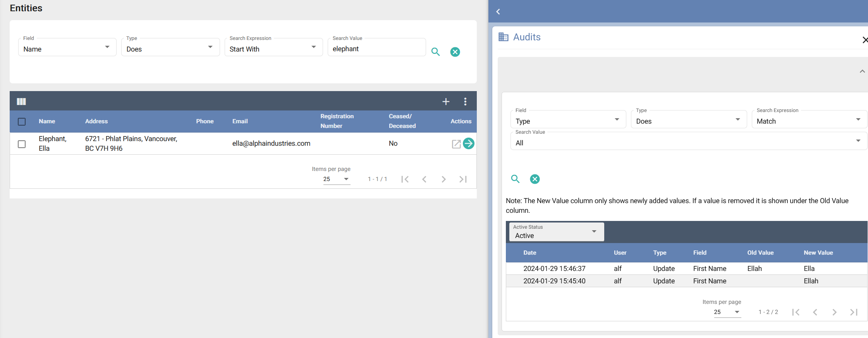Add a new entity with plus icon
The width and height of the screenshot is (868, 338).
(446, 102)
